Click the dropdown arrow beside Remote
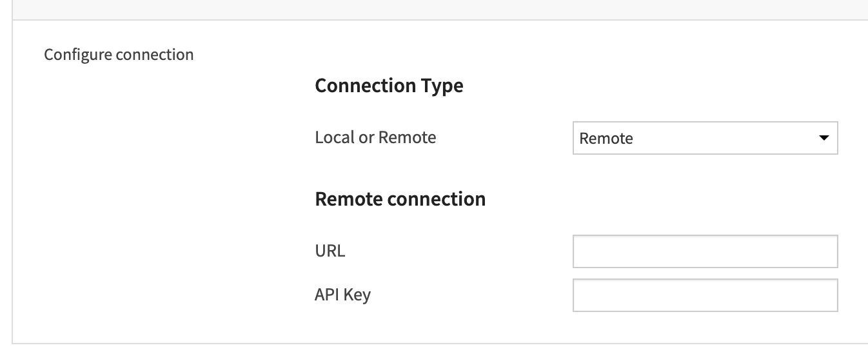This screenshot has width=868, height=361. [823, 138]
